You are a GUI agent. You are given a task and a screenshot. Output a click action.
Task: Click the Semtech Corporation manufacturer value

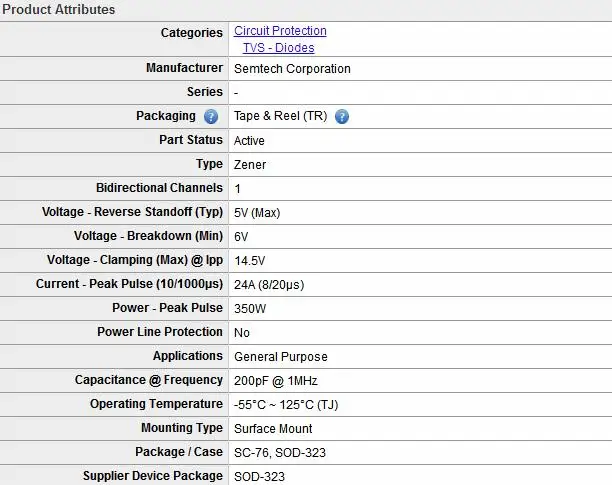point(292,69)
